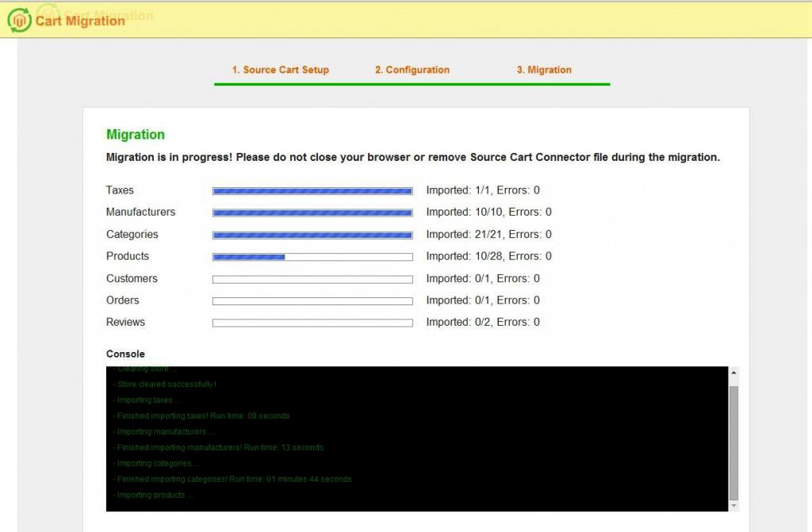
Task: Select the Migration step tab
Action: [544, 70]
